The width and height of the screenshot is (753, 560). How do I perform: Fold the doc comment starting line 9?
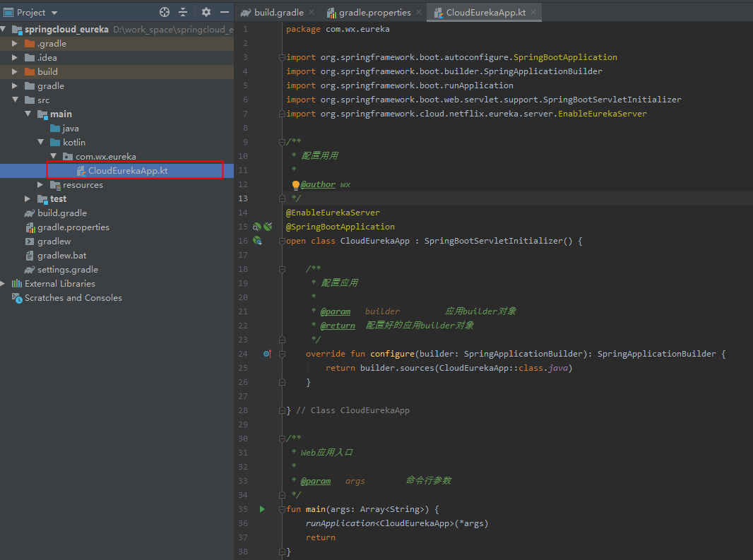tap(282, 142)
